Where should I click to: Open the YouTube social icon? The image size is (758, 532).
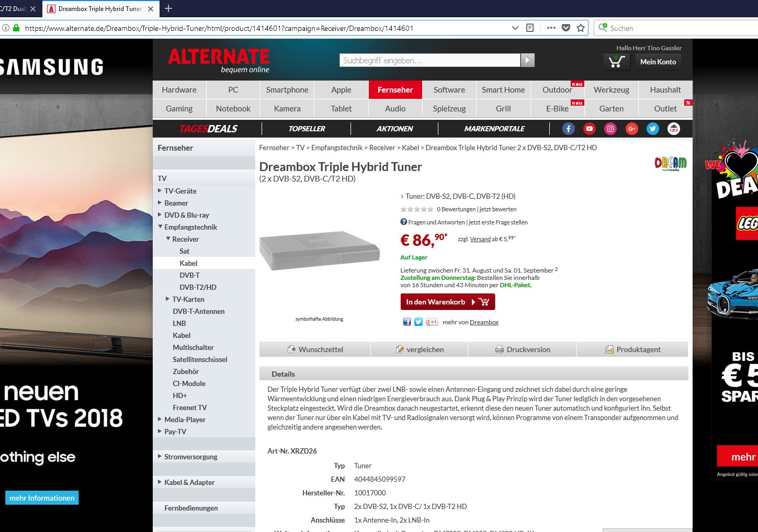590,129
